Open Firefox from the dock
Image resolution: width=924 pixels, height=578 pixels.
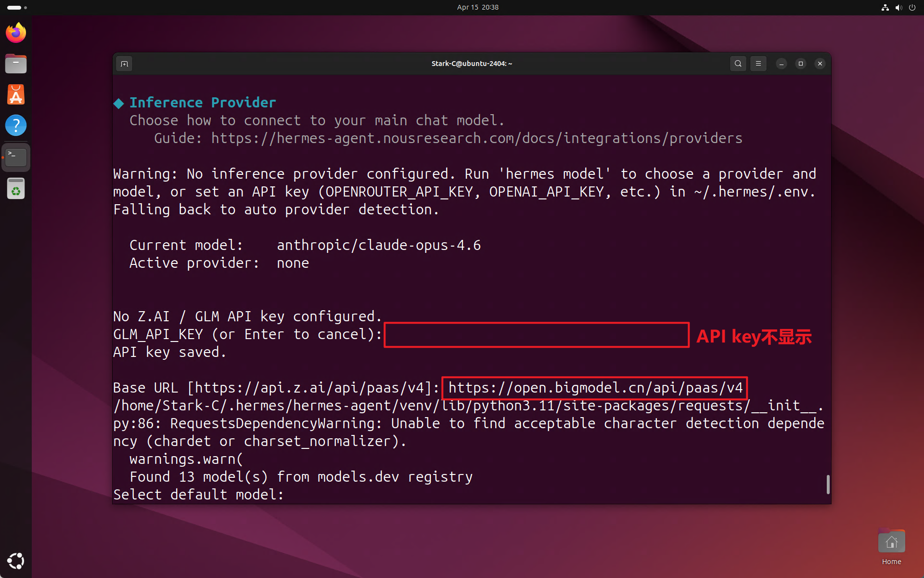pyautogui.click(x=16, y=33)
